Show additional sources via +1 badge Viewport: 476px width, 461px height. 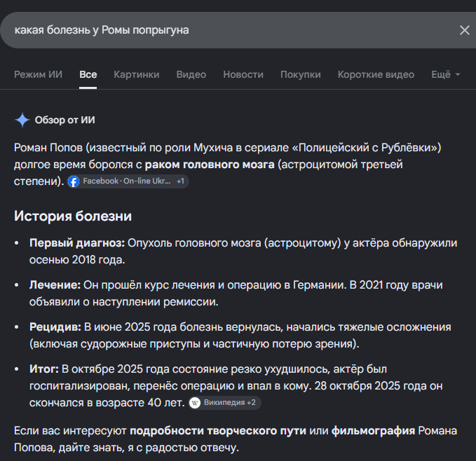(181, 181)
